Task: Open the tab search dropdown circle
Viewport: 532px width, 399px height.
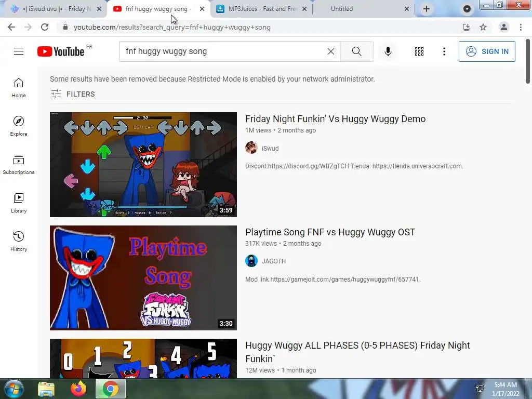Action: click(467, 9)
